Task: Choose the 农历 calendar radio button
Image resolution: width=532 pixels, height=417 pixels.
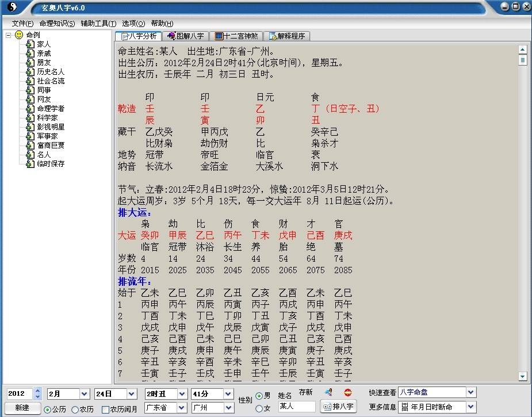Action: coord(75,410)
